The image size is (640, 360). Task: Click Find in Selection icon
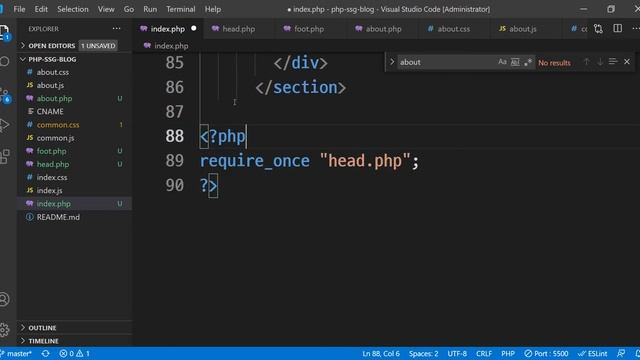click(613, 62)
